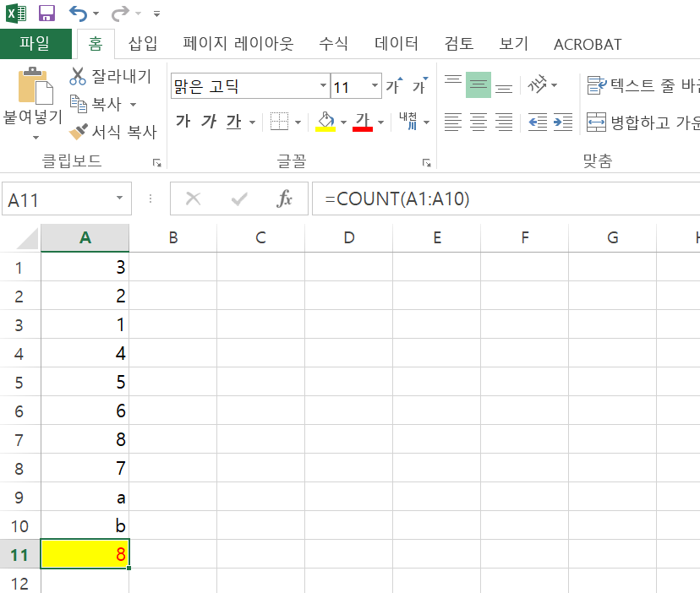Undo the last action

(x=78, y=14)
